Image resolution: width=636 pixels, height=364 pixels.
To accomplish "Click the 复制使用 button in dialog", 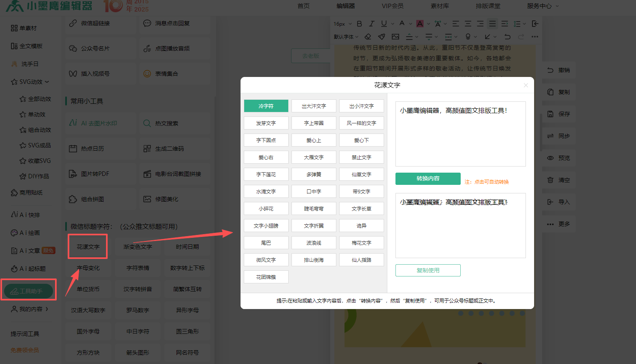I will (428, 270).
